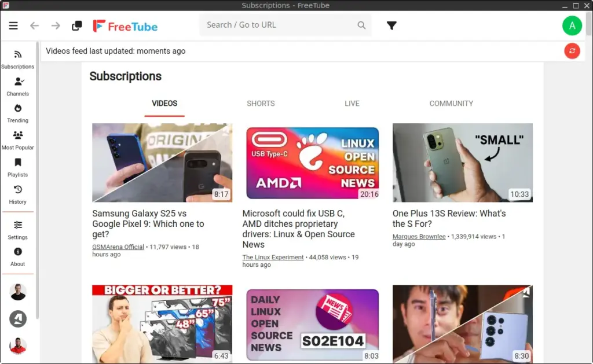Open a new window with the copy icon
This screenshot has width=593, height=364.
[x=77, y=25]
